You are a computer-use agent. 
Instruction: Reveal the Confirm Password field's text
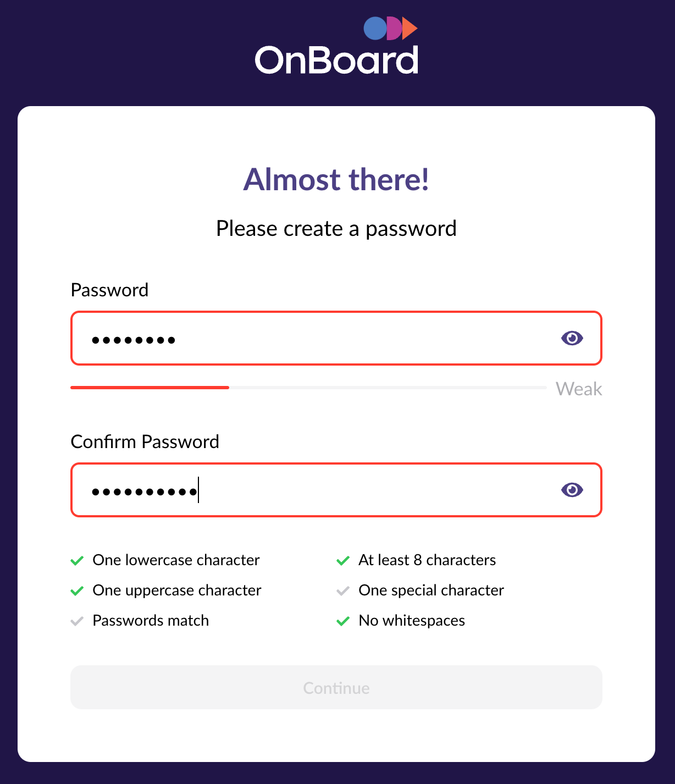[572, 490]
